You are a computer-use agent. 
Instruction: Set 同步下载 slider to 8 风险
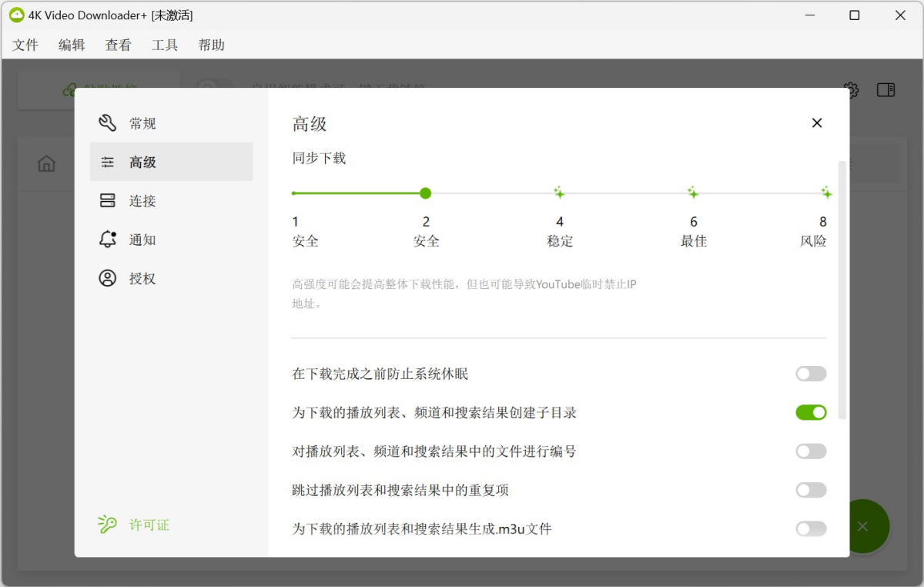click(x=825, y=193)
